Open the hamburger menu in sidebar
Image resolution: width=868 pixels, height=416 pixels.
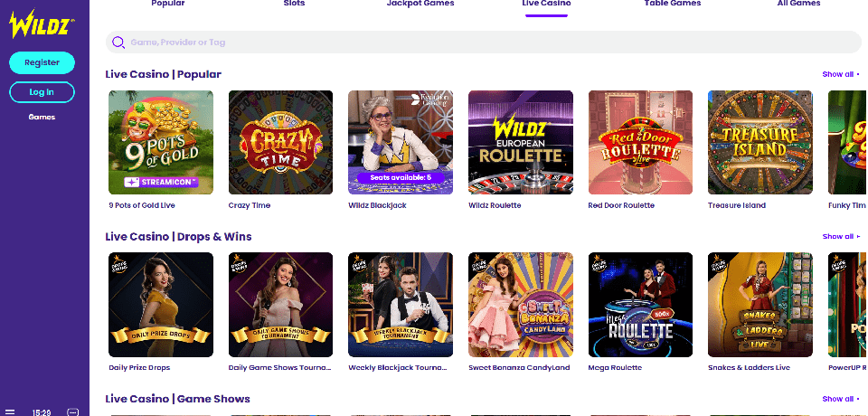pos(9,411)
